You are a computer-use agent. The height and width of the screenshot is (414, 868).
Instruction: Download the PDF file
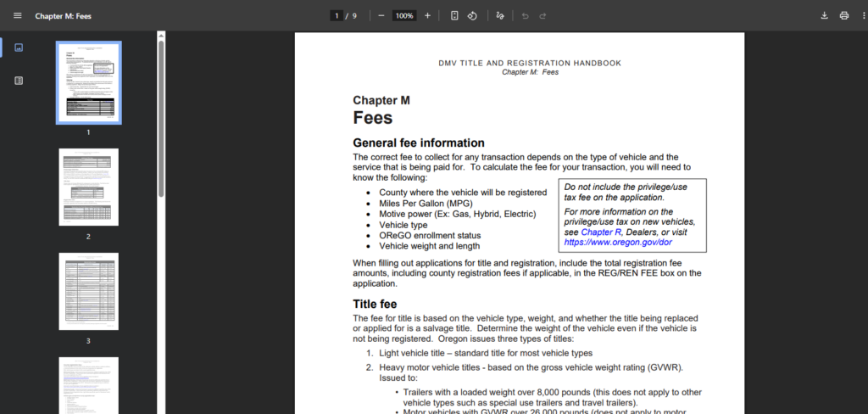point(824,15)
